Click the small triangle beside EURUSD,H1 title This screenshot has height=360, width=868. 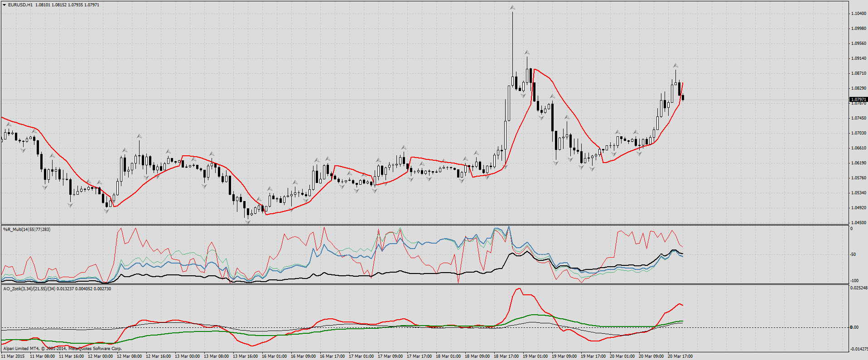[5, 5]
